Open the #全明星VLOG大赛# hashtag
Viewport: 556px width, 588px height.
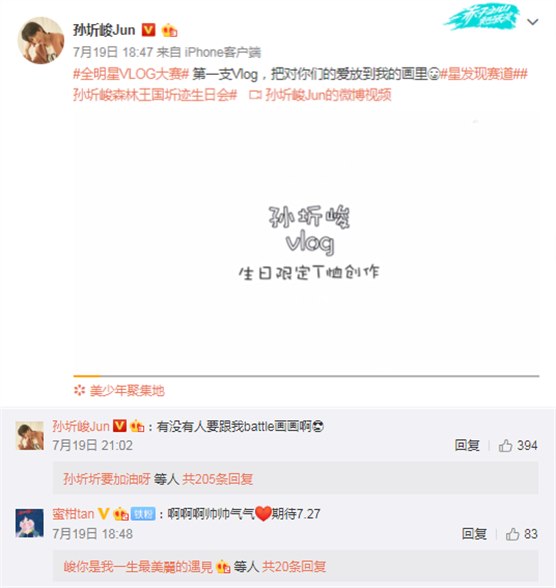coord(130,74)
